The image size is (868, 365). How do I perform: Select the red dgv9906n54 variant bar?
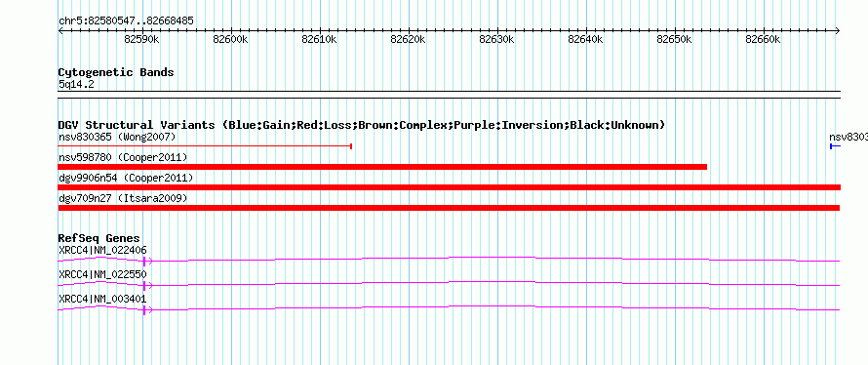[x=449, y=187]
